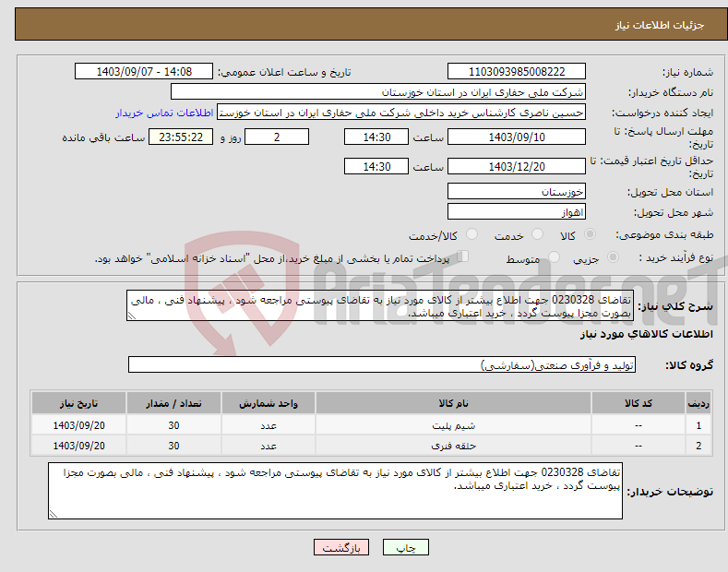This screenshot has height=572, width=728.
Task: Click the item name شیم پلیت
Action: (x=454, y=425)
